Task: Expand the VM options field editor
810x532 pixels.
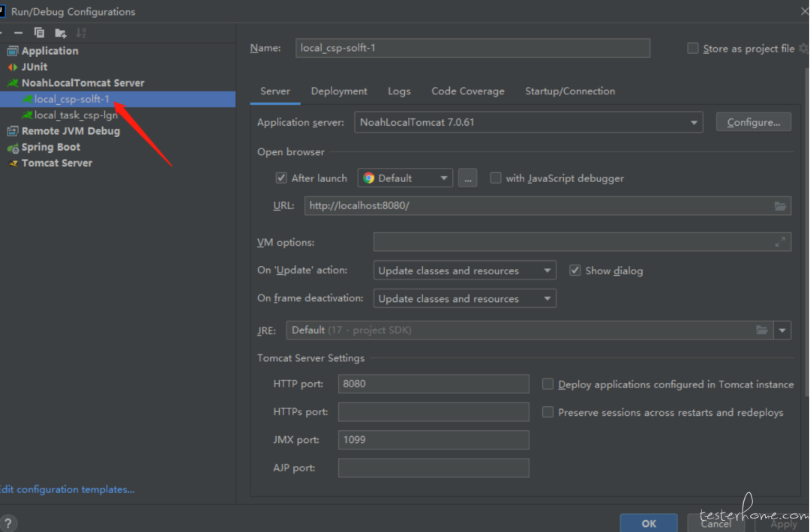Action: coord(780,241)
